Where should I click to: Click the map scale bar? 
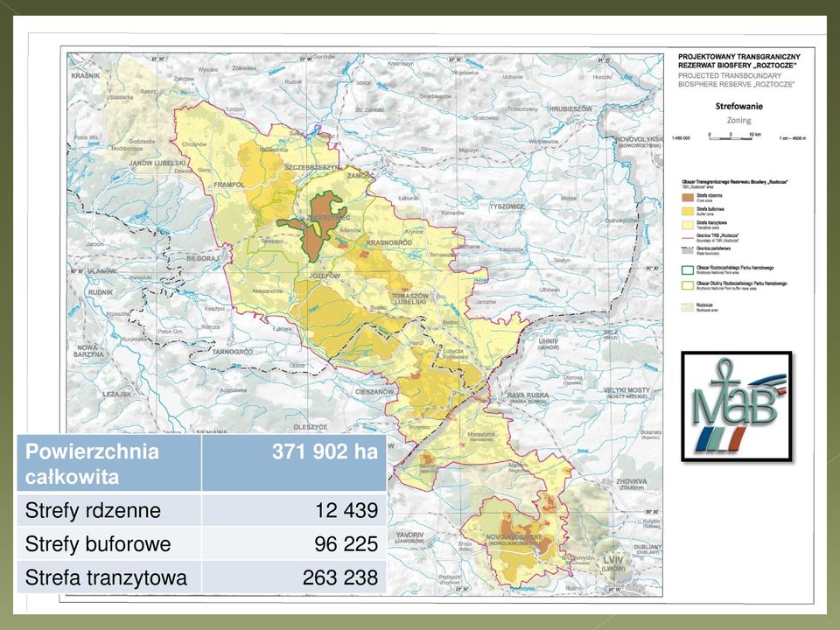[731, 137]
